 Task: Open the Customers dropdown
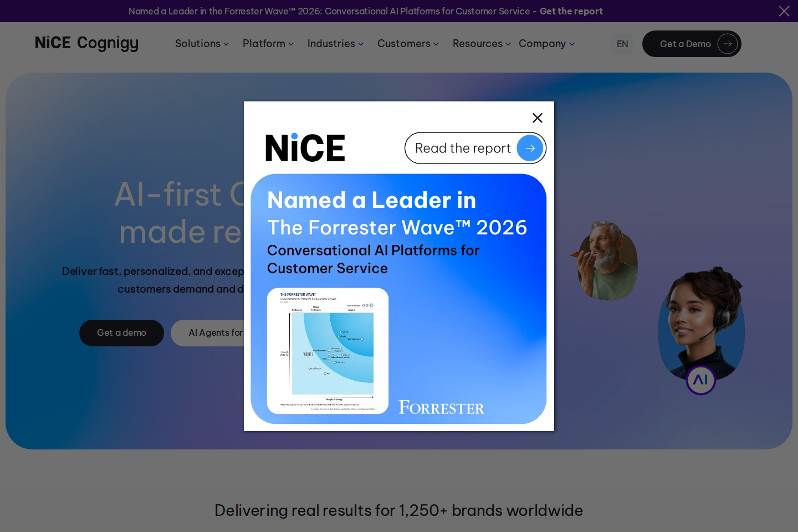point(408,44)
